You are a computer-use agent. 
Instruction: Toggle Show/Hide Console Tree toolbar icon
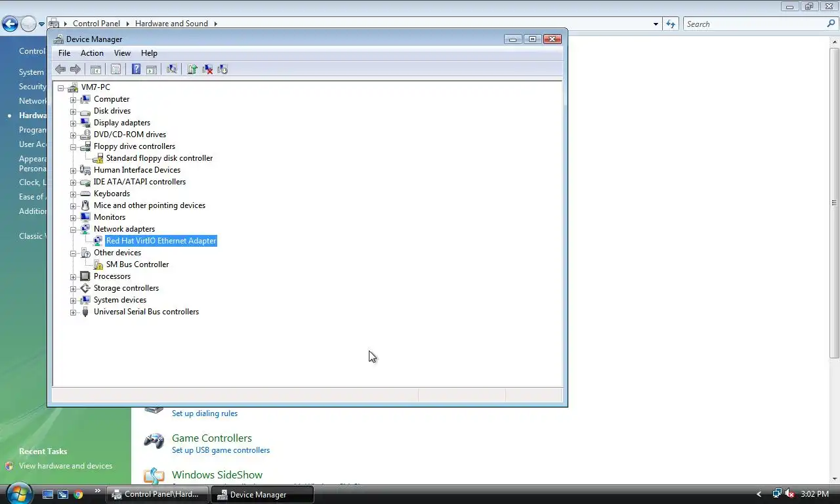[96, 69]
